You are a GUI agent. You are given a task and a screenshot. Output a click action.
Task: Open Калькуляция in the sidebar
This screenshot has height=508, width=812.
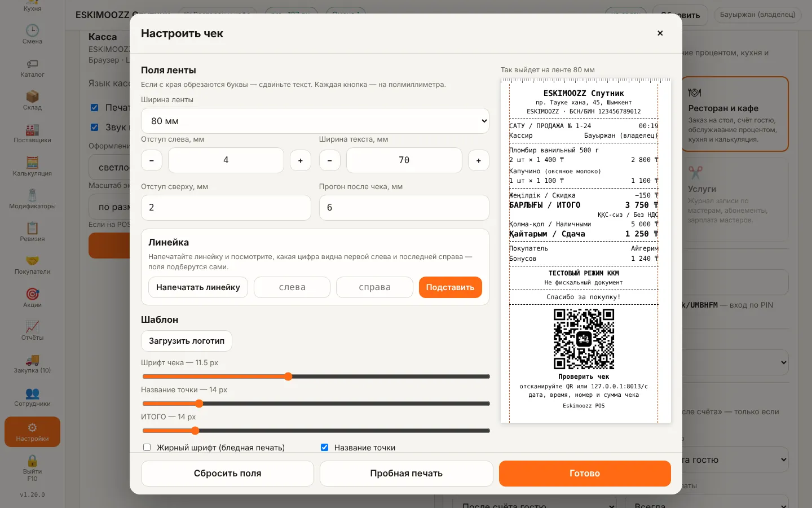(x=32, y=166)
